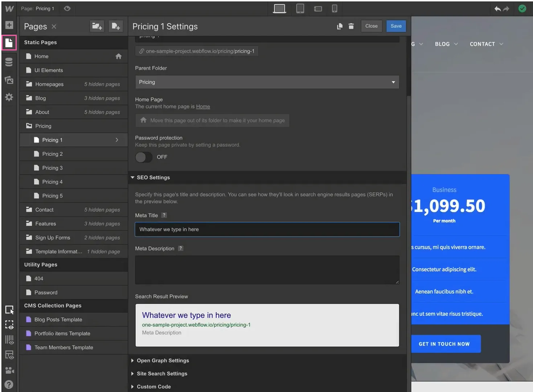Toggle password protection switch
The image size is (533, 392).
click(144, 157)
